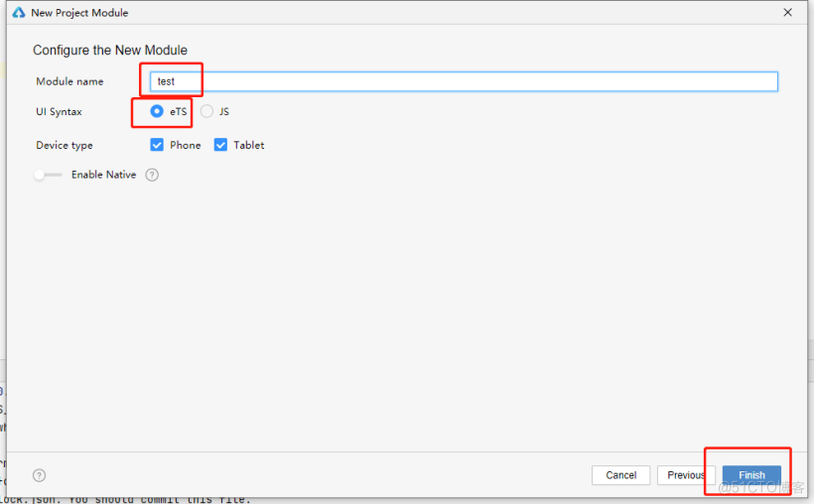Click Finish to create the module

pyautogui.click(x=751, y=475)
